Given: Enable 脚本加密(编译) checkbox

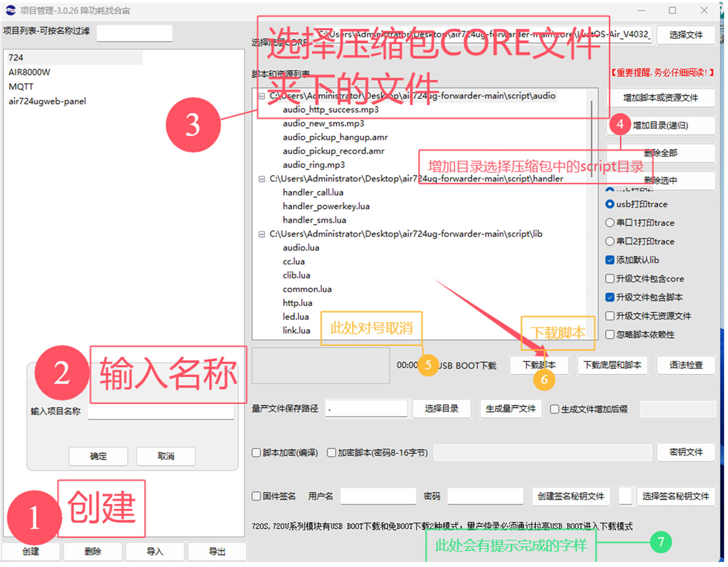Looking at the screenshot, I should (285, 452).
